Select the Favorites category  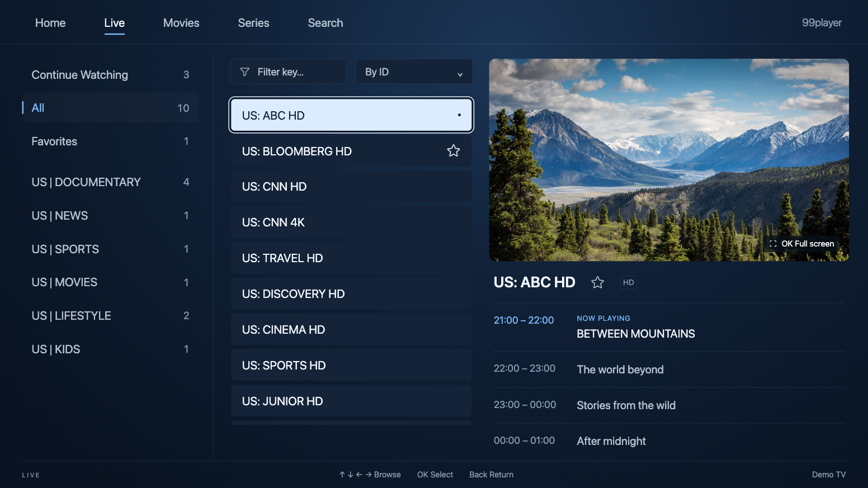pyautogui.click(x=111, y=141)
